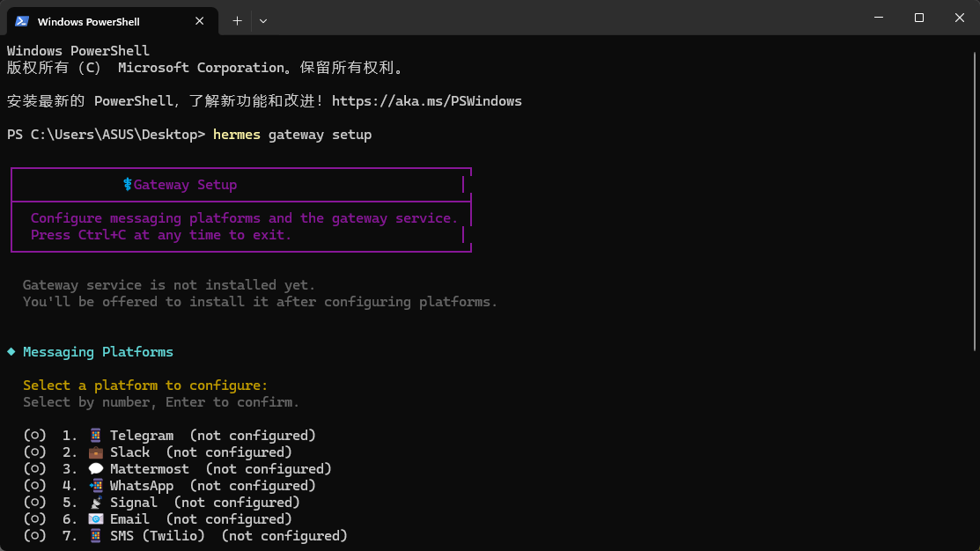Click the 'Telegram' platform label
980x551 pixels.
[x=142, y=436]
